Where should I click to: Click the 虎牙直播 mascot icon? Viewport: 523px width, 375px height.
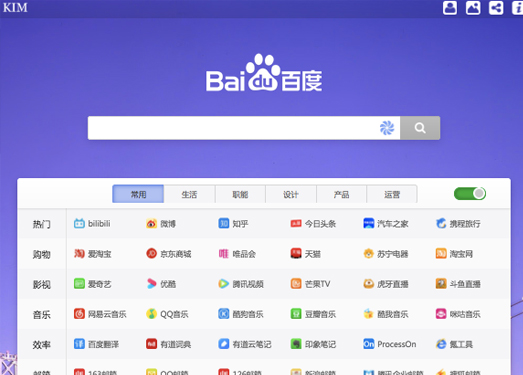click(369, 284)
